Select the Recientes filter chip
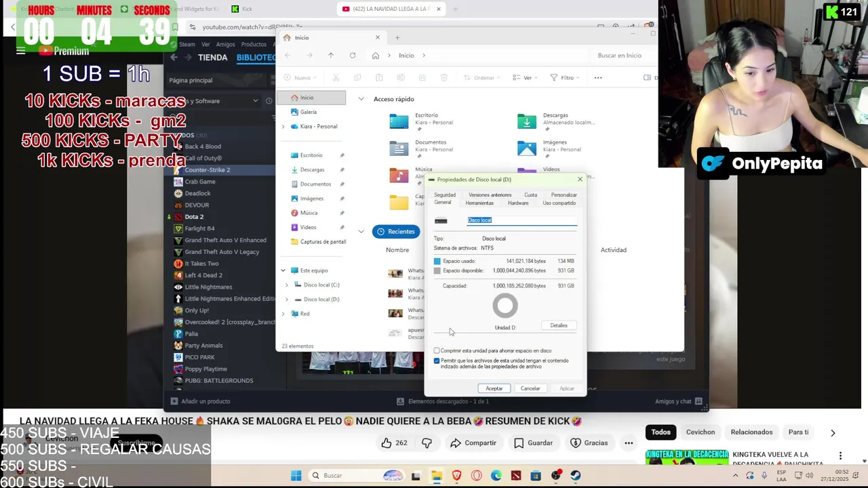868x488 pixels. tap(396, 232)
